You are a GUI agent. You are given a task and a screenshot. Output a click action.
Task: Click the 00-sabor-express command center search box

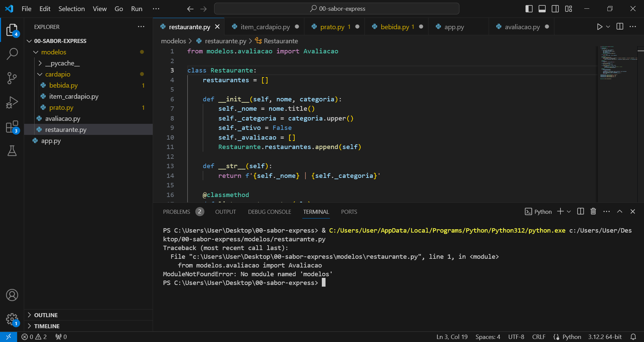(337, 9)
